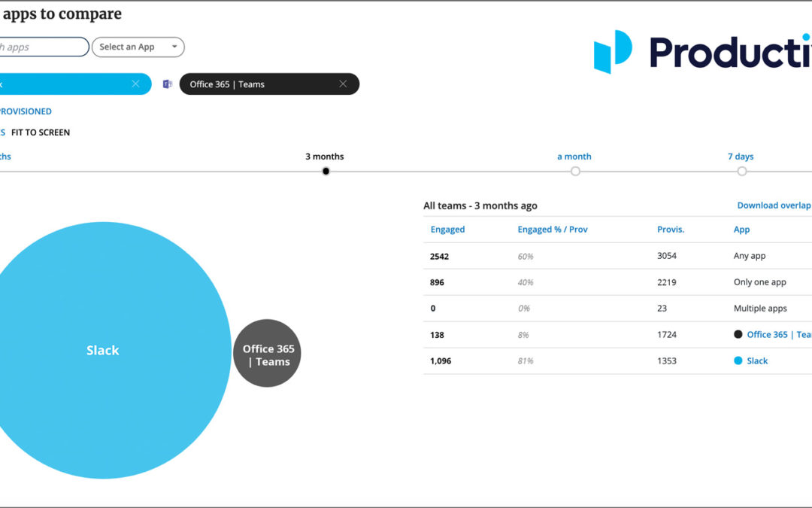Screen dimensions: 812x508
Task: Click the 3 months label
Action: pos(325,157)
